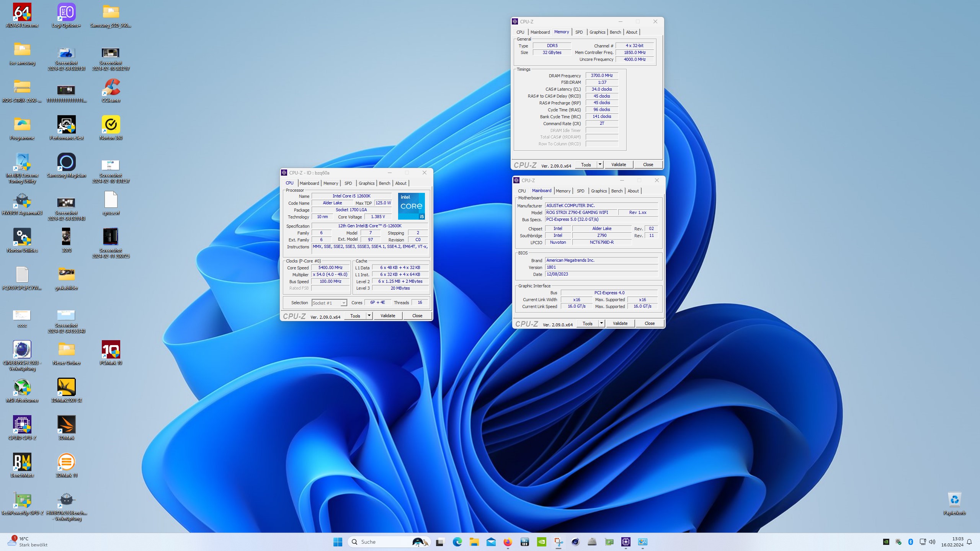Click BIOS version field 1801
This screenshot has width=980, height=551.
601,267
